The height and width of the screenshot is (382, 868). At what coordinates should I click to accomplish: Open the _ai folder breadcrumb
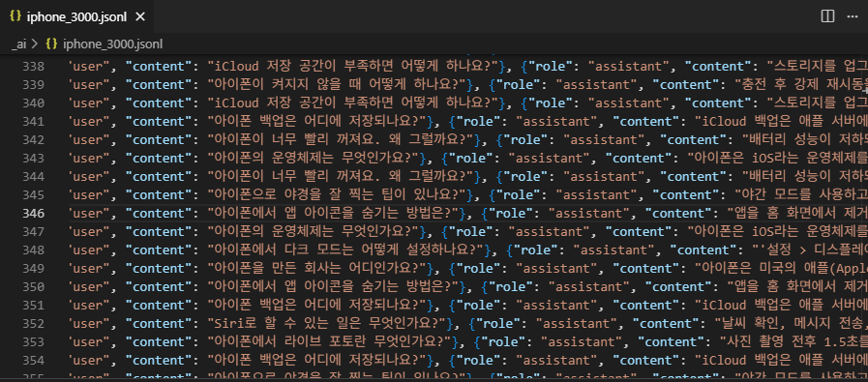[17, 44]
